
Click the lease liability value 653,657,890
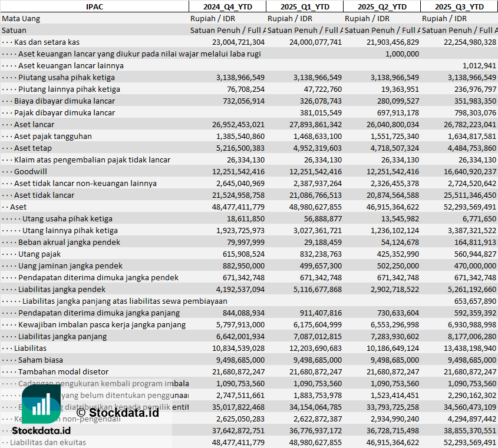pos(471,301)
